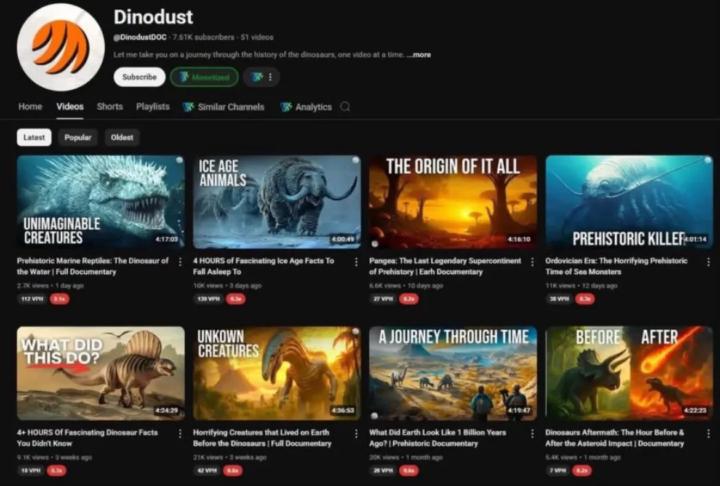720x486 pixels.
Task: Open the extension menu beside Monetized badge
Action: tap(261, 77)
